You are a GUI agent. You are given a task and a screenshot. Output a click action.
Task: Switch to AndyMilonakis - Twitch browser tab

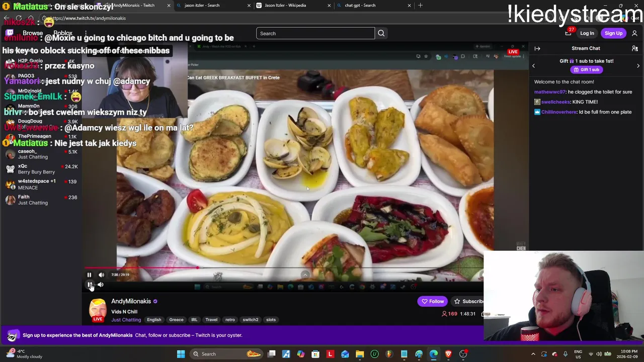click(133, 6)
